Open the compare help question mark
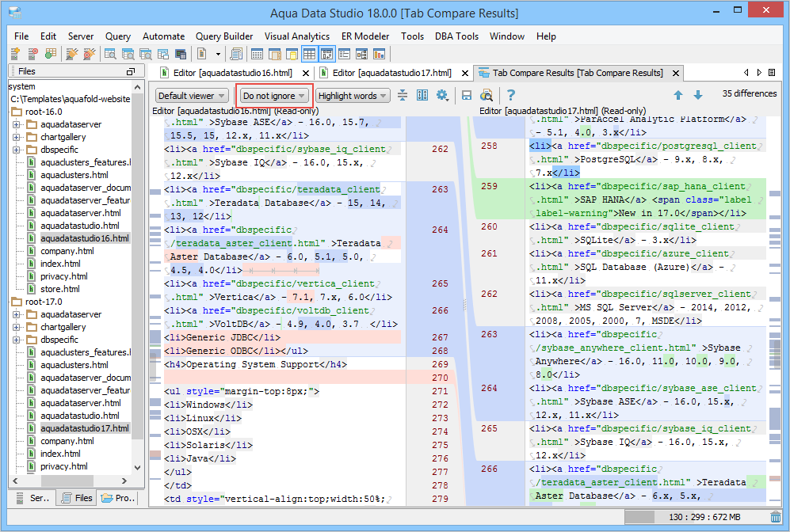 511,96
